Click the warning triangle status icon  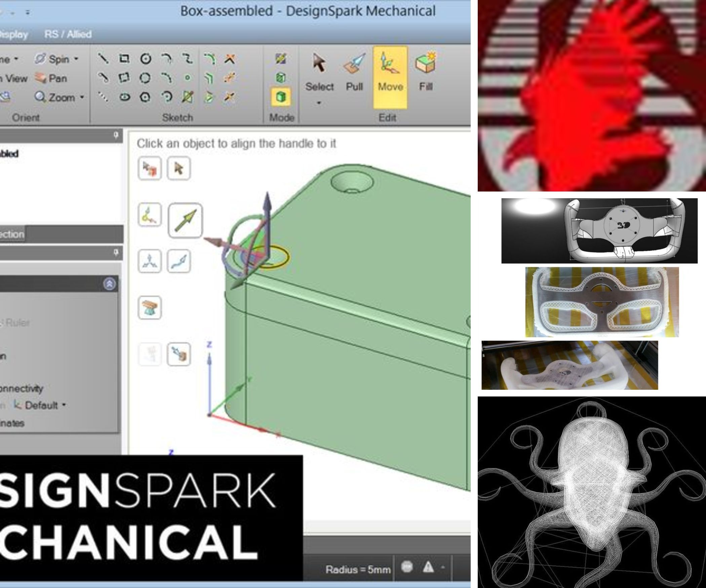click(428, 567)
